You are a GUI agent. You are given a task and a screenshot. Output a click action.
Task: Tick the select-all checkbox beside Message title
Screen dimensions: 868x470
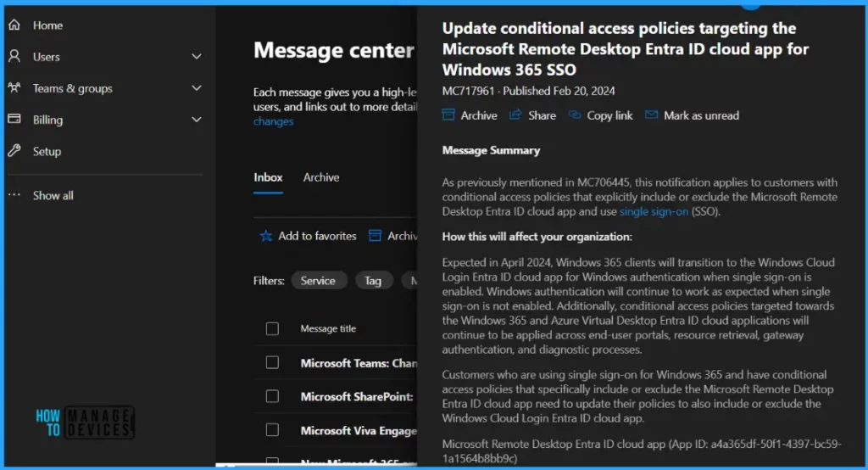[272, 328]
